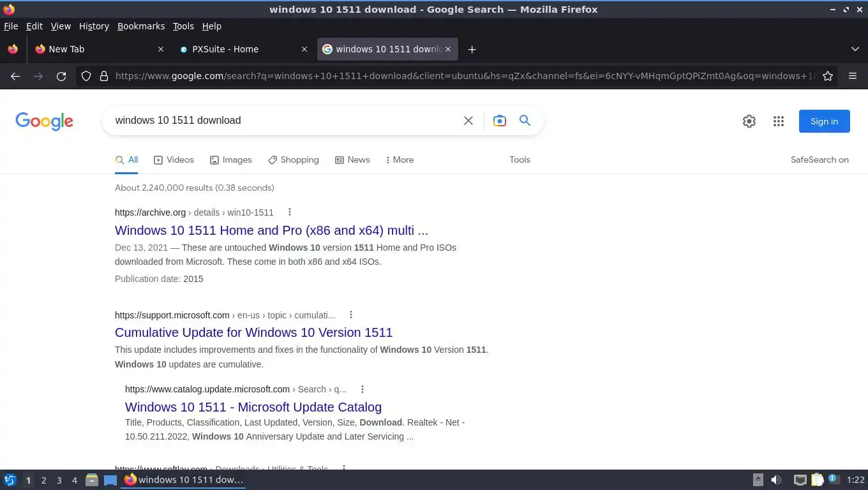Open Cumulative Update for Windows 10 result
The height and width of the screenshot is (490, 868).
(253, 332)
